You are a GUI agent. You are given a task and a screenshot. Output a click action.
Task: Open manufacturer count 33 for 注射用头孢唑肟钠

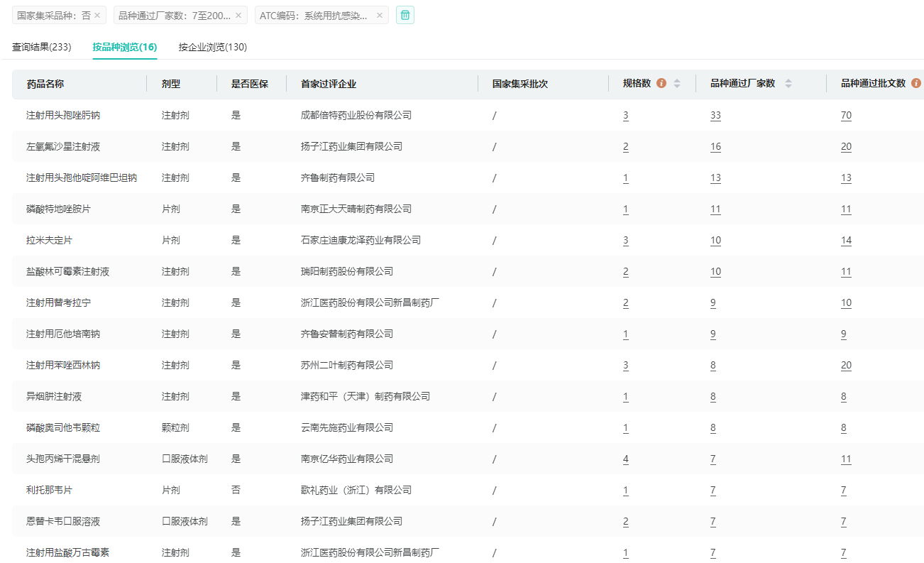(x=715, y=115)
